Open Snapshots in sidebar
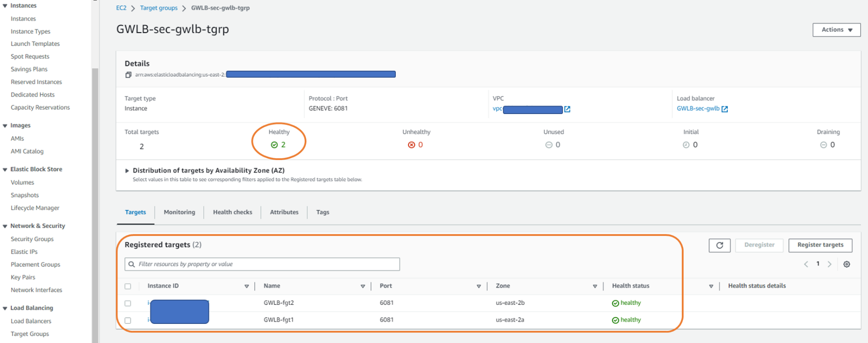Viewport: 868px width, 343px height. (x=25, y=195)
